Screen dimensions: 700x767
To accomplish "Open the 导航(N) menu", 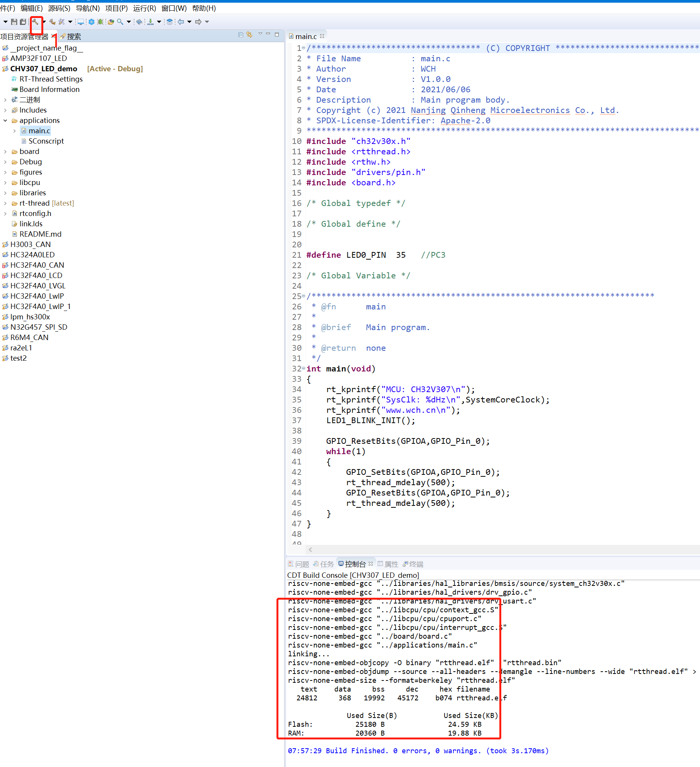I will pos(88,8).
